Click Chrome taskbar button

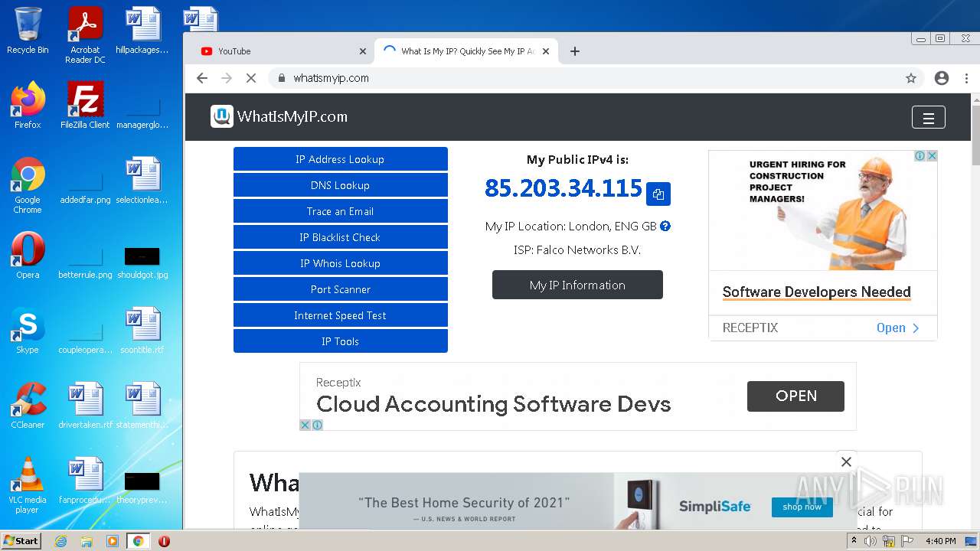point(138,541)
